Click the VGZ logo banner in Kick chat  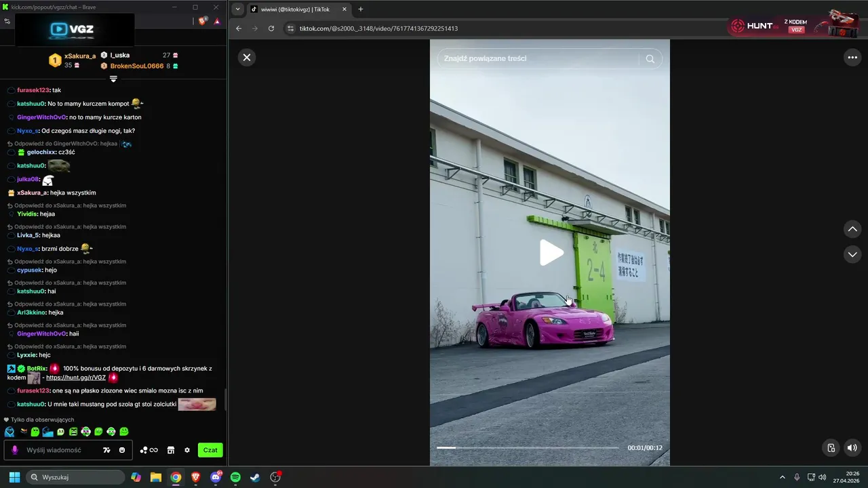(x=75, y=29)
